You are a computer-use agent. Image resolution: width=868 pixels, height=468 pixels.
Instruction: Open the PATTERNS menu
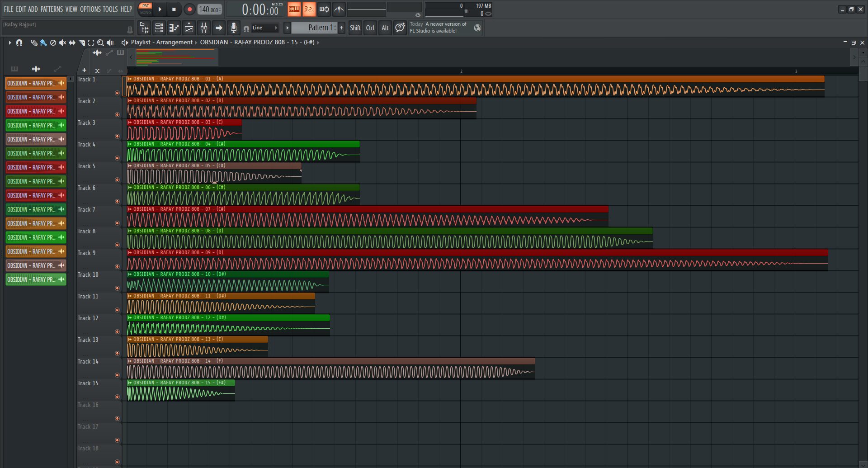tap(52, 9)
